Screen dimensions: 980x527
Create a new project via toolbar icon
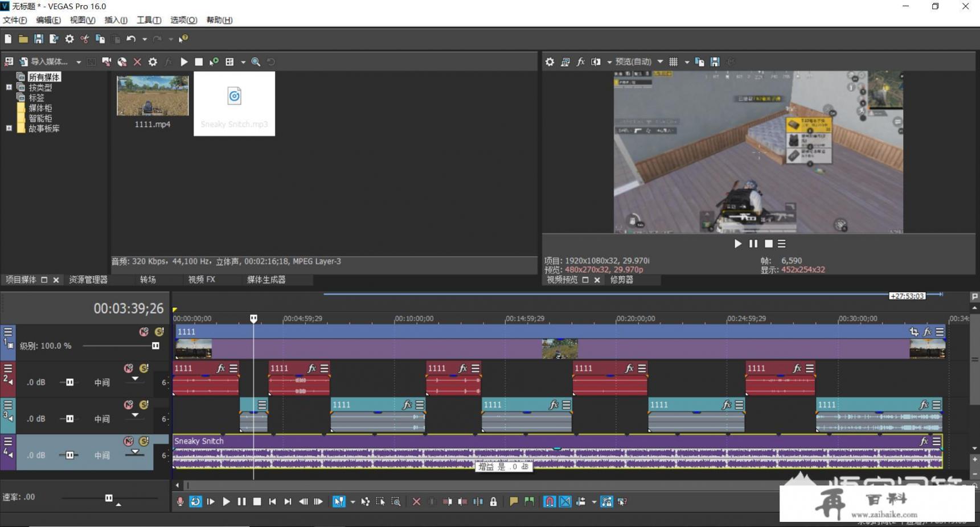tap(8, 39)
